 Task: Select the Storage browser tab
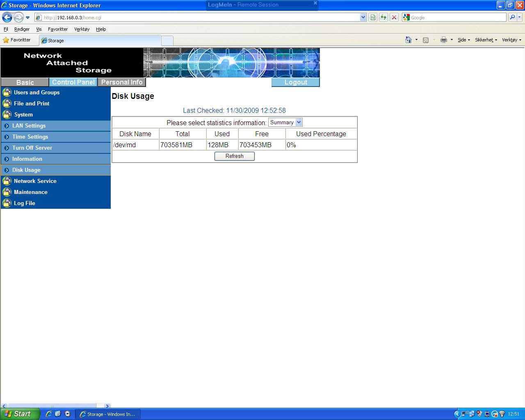[x=100, y=41]
